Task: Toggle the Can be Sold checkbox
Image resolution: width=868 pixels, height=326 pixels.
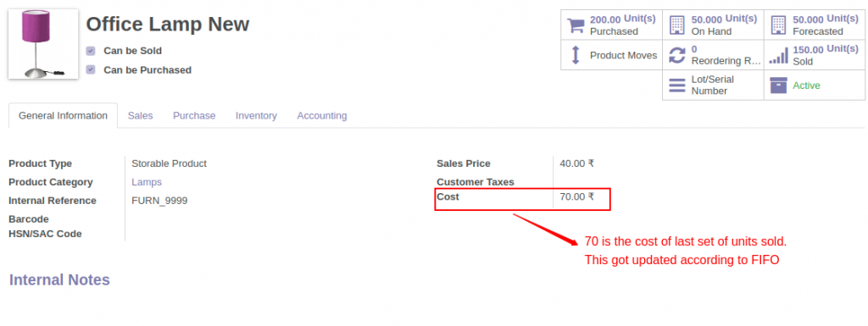Action: 91,51
